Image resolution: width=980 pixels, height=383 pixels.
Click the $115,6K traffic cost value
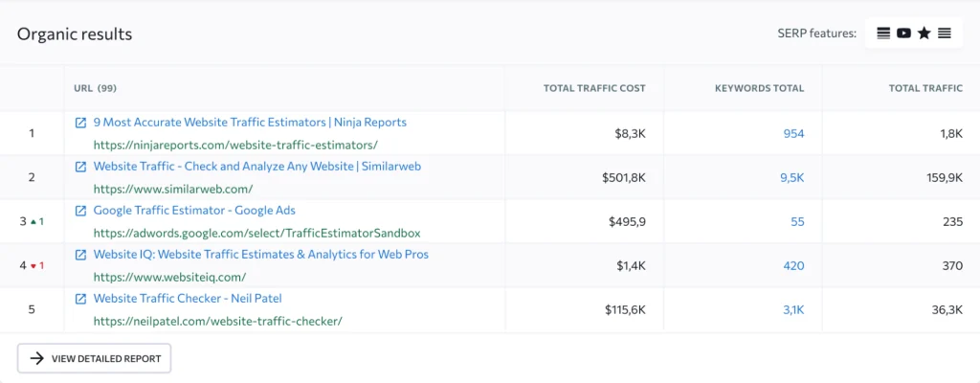point(625,310)
